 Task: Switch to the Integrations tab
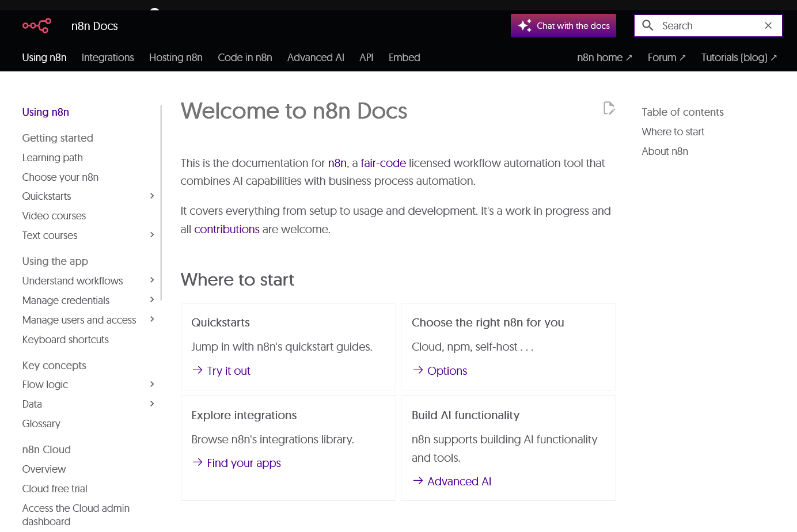click(x=108, y=58)
